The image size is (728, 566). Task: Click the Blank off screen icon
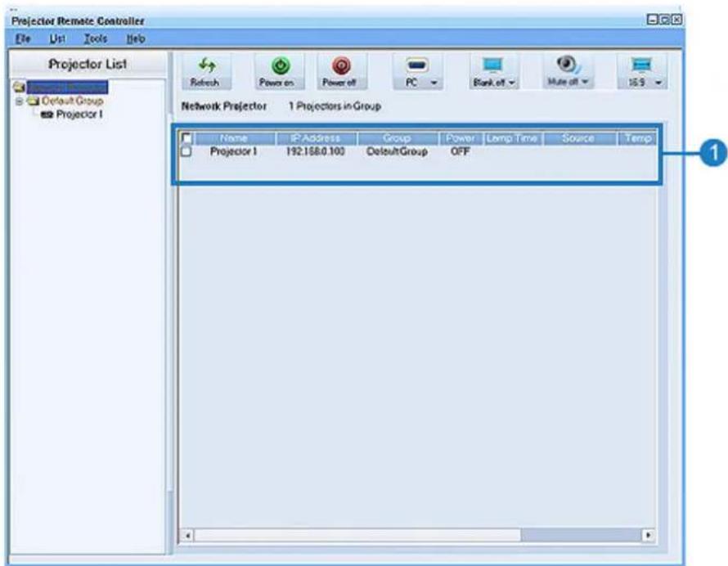tap(492, 65)
